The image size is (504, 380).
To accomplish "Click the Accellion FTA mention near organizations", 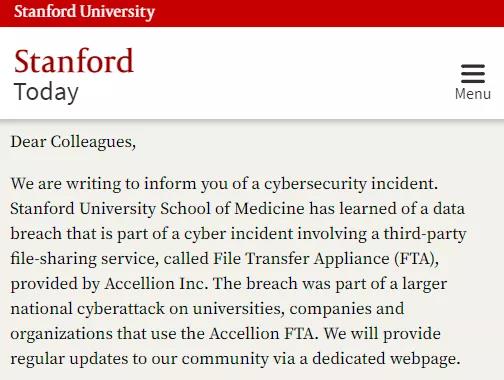I will [x=262, y=334].
